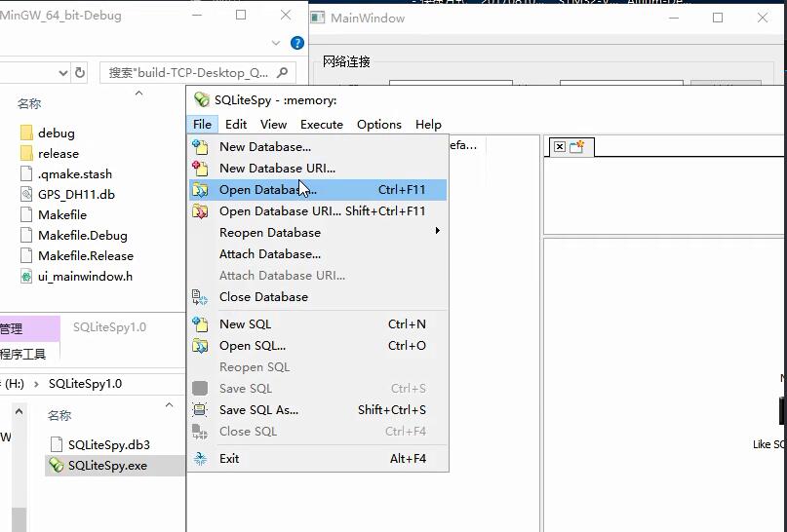
Task: Close the SQL tab with the x icon
Action: (x=559, y=146)
